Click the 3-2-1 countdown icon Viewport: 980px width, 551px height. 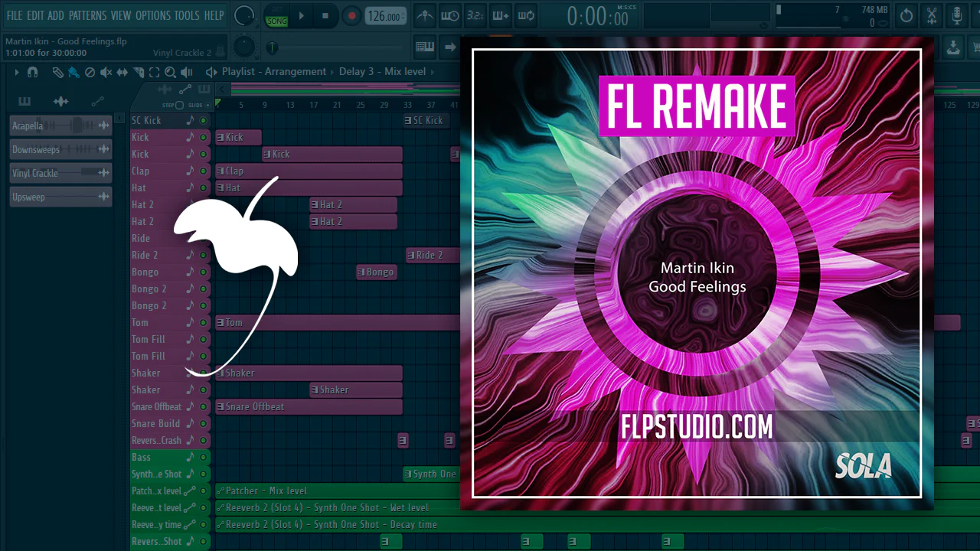coord(475,15)
